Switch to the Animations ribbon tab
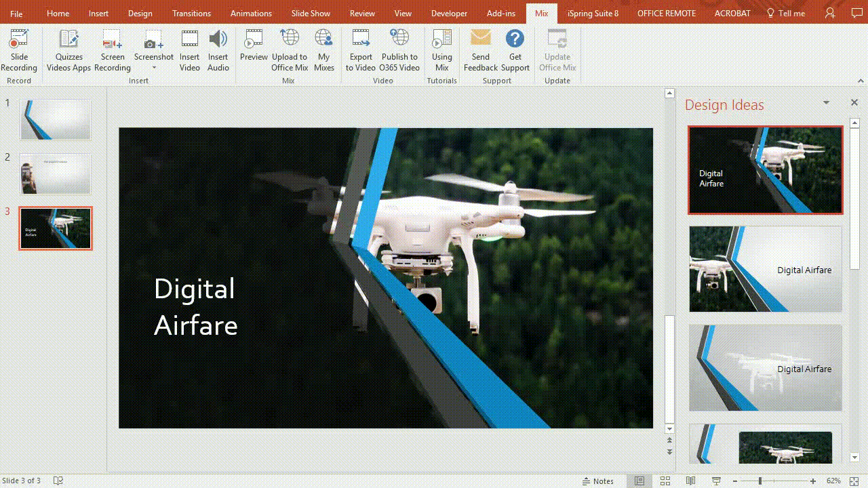This screenshot has width=868, height=488. [x=251, y=13]
